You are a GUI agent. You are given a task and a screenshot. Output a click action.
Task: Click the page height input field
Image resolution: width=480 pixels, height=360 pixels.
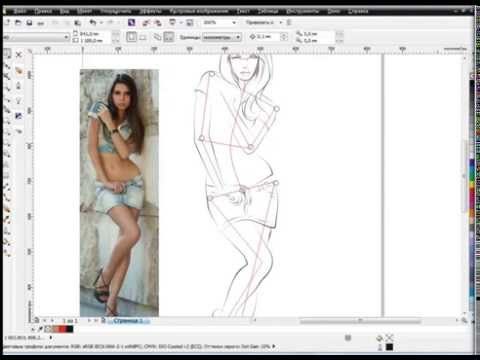pos(91,40)
